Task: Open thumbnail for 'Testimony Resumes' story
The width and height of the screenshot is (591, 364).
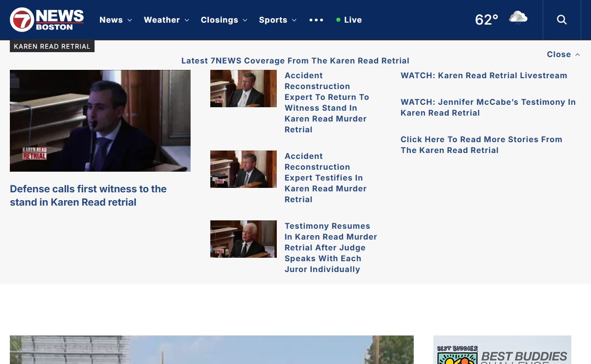Action: (243, 239)
